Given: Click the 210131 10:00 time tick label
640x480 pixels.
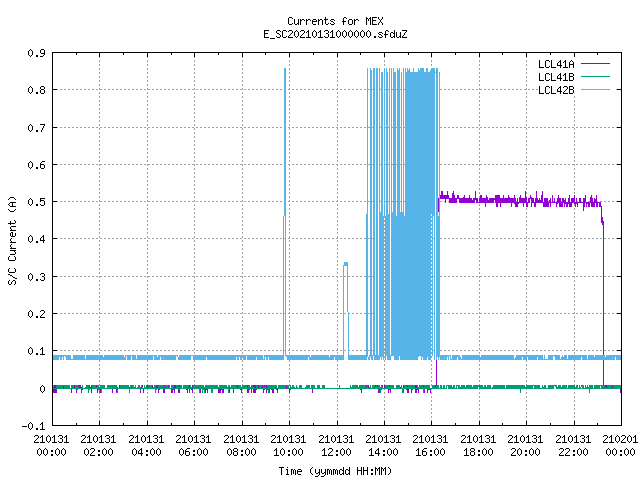Looking at the screenshot, I should tap(288, 446).
